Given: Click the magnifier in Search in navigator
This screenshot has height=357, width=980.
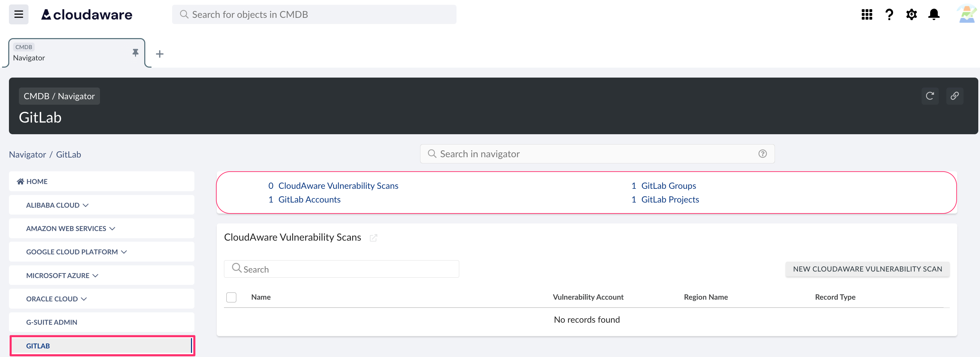Looking at the screenshot, I should coord(432,153).
